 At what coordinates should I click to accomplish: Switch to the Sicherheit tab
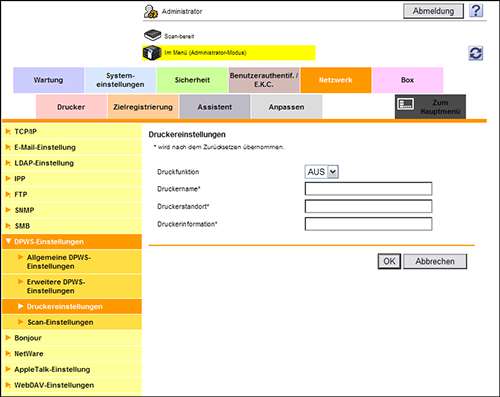pos(192,80)
